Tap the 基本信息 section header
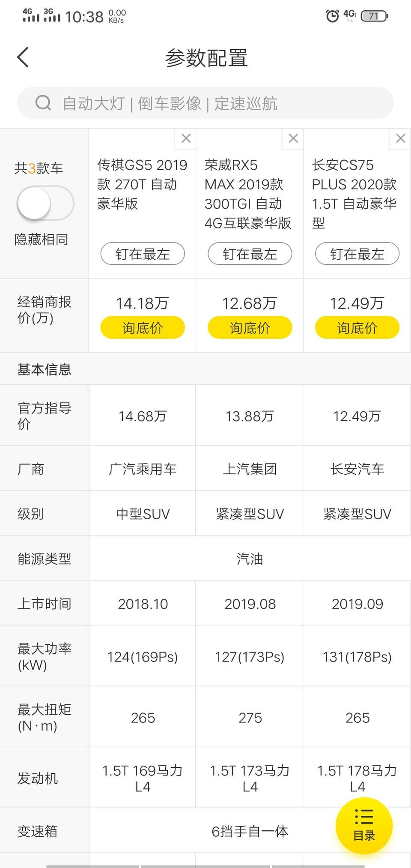Viewport: 411px width, 868px height. (x=44, y=369)
